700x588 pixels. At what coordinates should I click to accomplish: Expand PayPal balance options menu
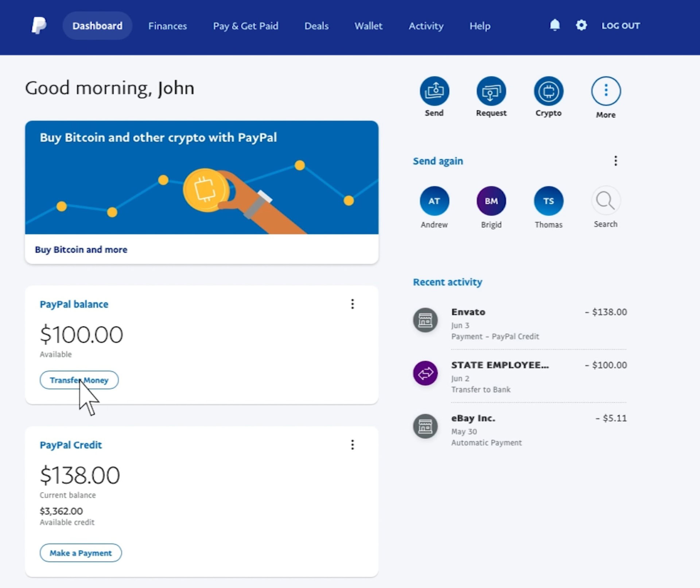[x=352, y=303]
